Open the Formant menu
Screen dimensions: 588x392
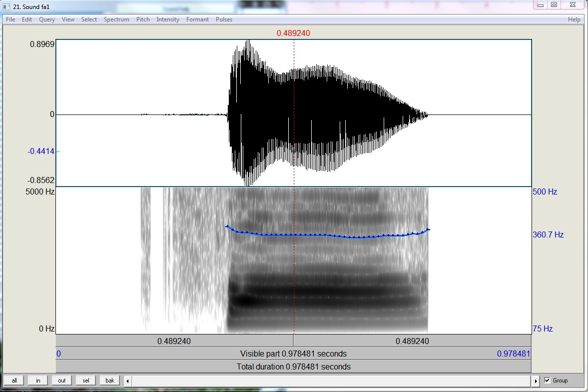(197, 19)
